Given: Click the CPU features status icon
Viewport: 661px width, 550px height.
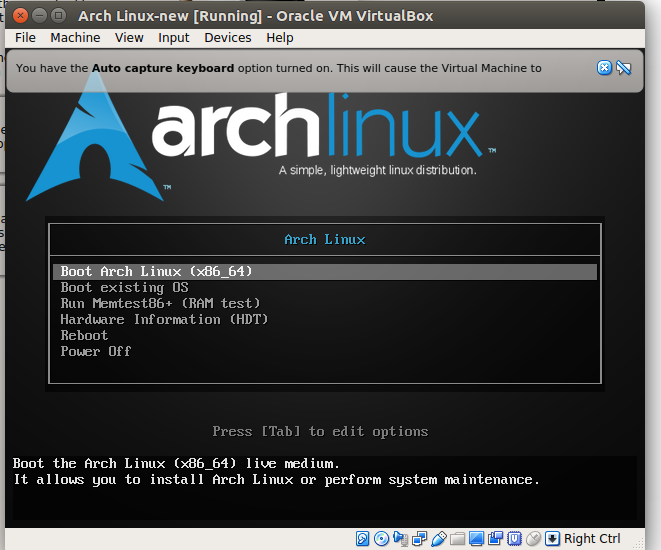Looking at the screenshot, I should click(514, 538).
